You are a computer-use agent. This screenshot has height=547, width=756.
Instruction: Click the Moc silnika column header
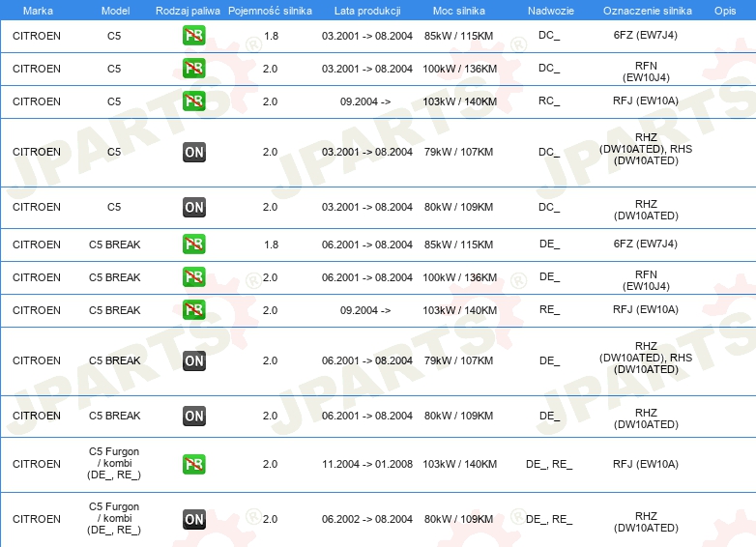[459, 11]
